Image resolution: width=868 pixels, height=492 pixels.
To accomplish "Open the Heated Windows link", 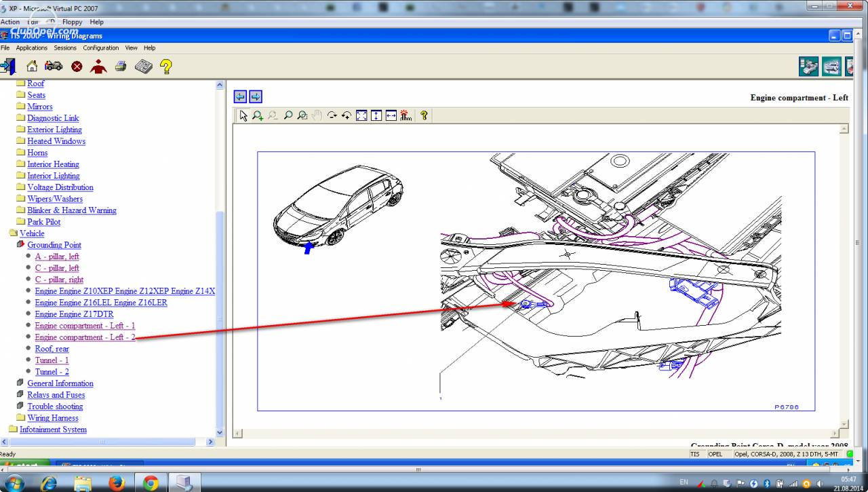I will pos(56,141).
